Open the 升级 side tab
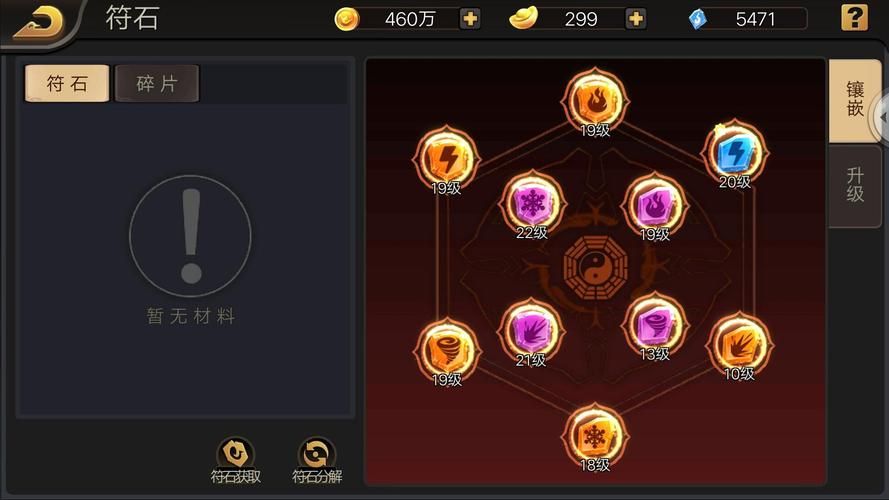889x500 pixels. (854, 185)
